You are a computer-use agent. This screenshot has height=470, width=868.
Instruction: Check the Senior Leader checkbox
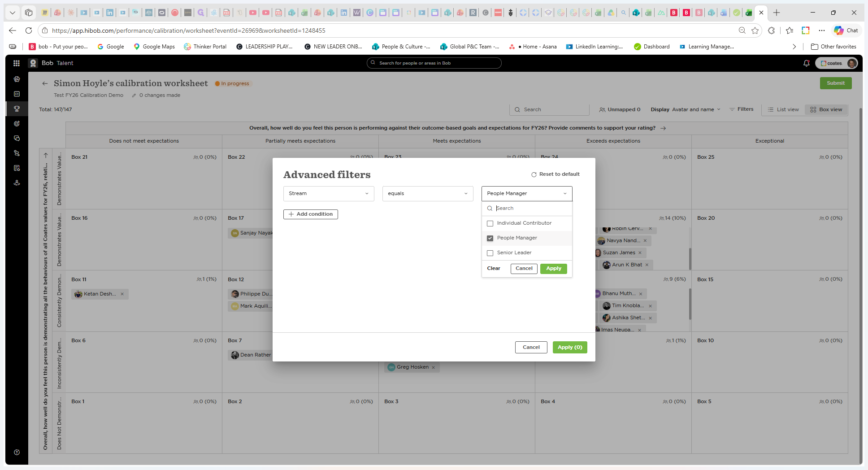(490, 253)
